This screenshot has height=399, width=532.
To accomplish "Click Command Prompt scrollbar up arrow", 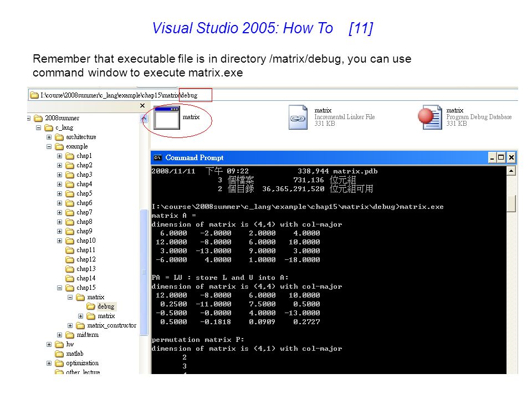I will [511, 171].
